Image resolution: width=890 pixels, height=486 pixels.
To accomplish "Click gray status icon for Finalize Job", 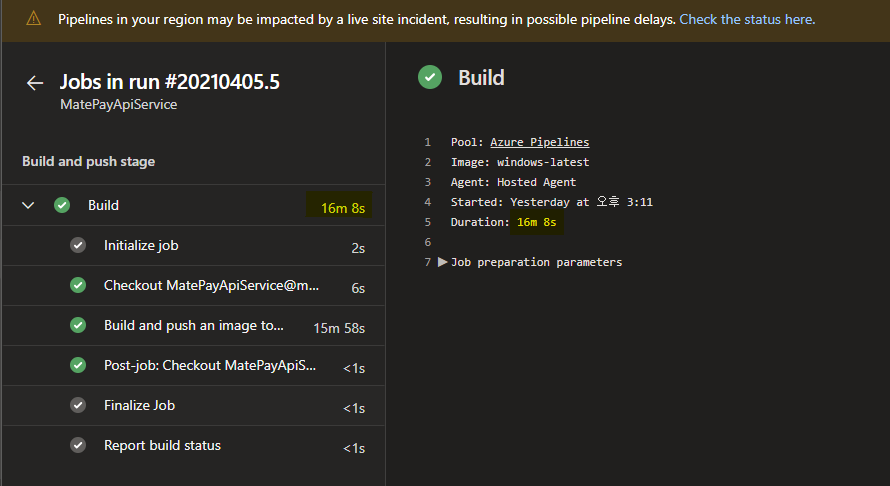I will pos(78,405).
